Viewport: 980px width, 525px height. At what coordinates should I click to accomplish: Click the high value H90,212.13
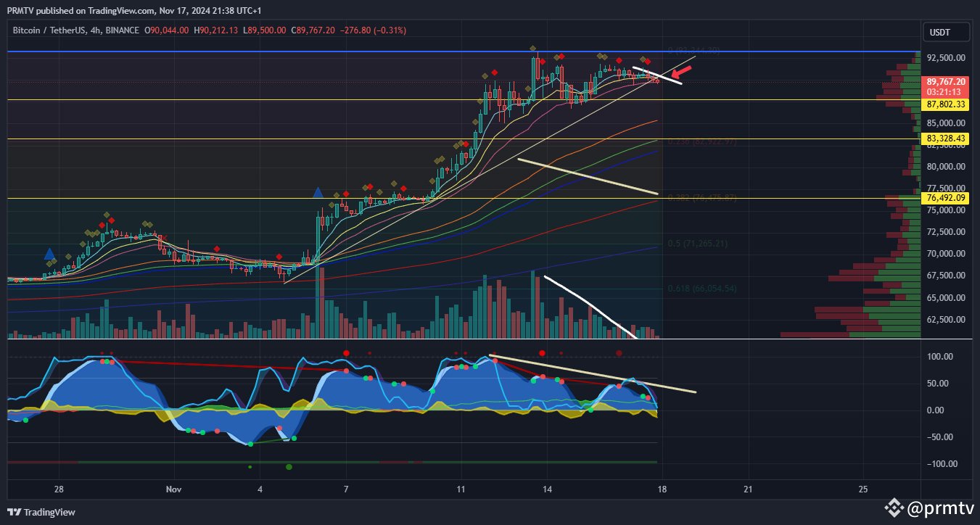pyautogui.click(x=216, y=30)
